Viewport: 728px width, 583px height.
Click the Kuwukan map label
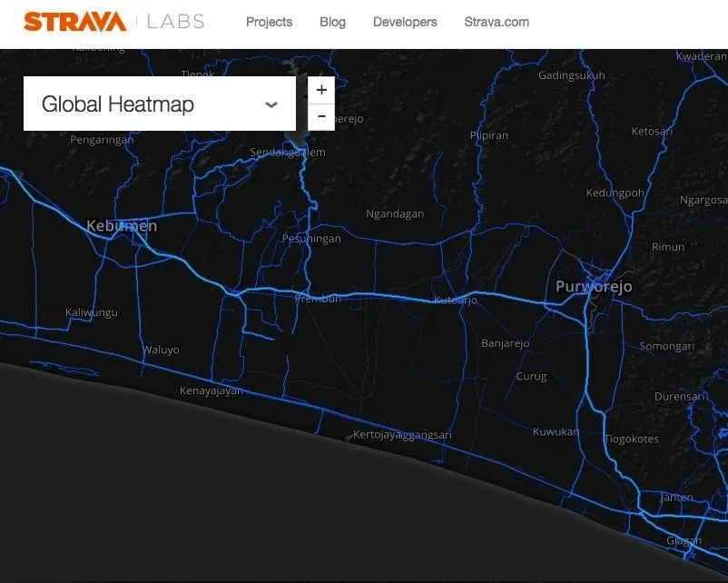tap(556, 431)
